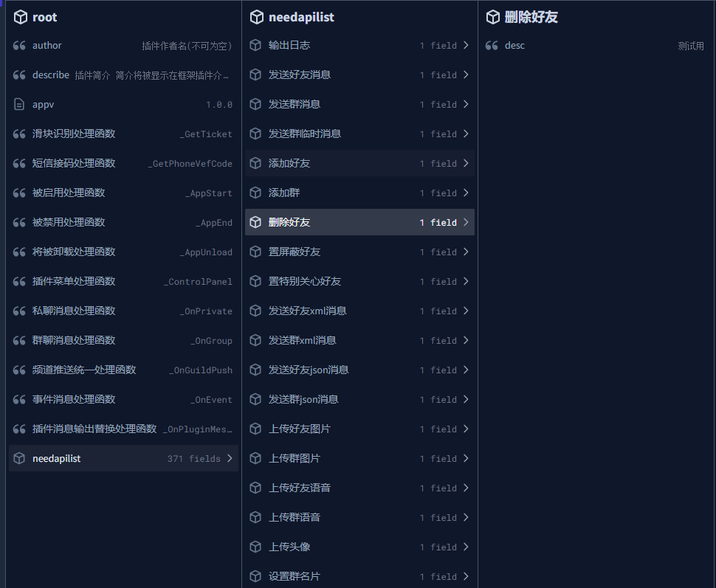The image size is (716, 588).
Task: Expand the 置屏蔽好友 row chevron
Action: [466, 252]
